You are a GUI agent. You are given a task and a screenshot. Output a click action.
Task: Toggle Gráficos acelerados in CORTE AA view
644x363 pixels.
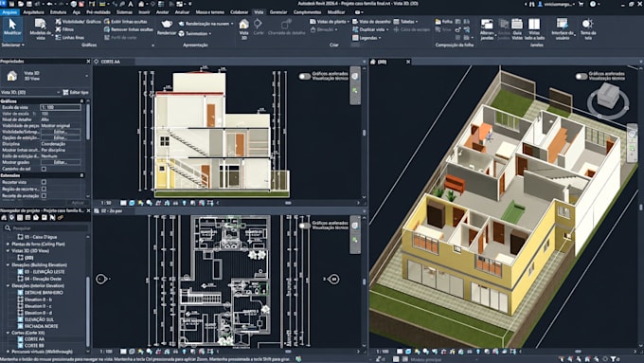(304, 77)
